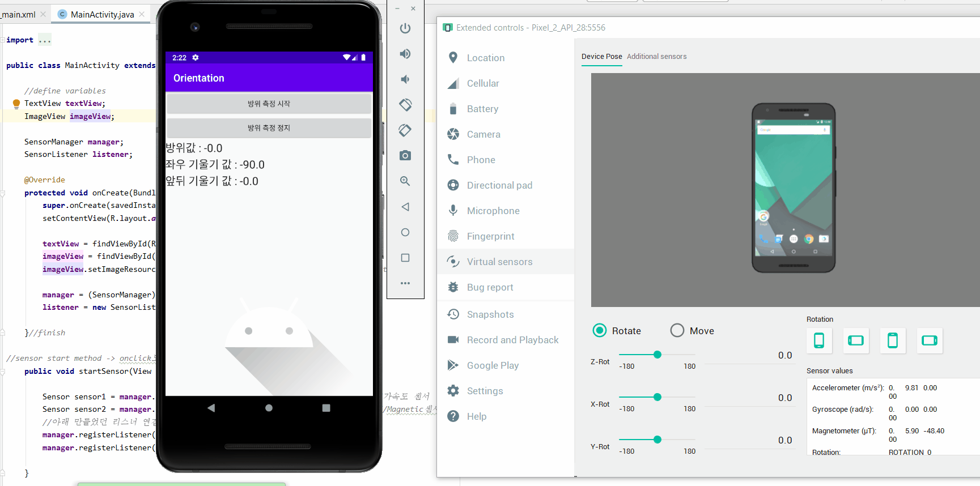Open Snapshots page in Extended controls
The height and width of the screenshot is (486, 980).
coord(506,314)
